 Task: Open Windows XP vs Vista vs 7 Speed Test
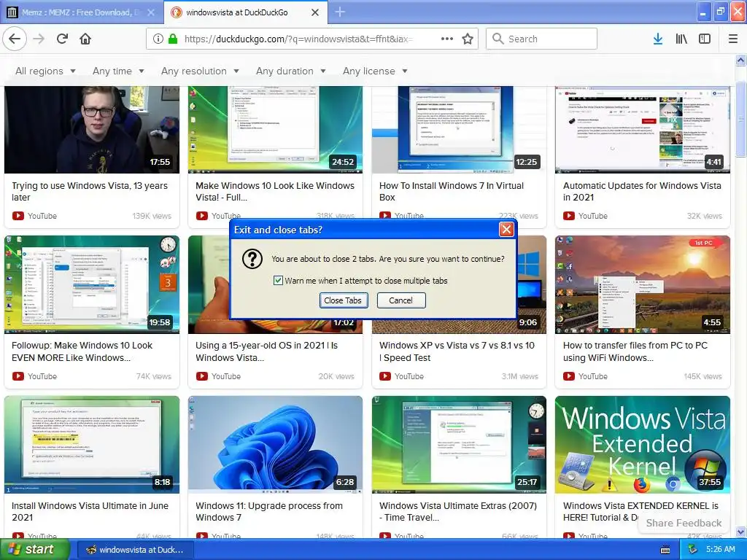tap(457, 351)
